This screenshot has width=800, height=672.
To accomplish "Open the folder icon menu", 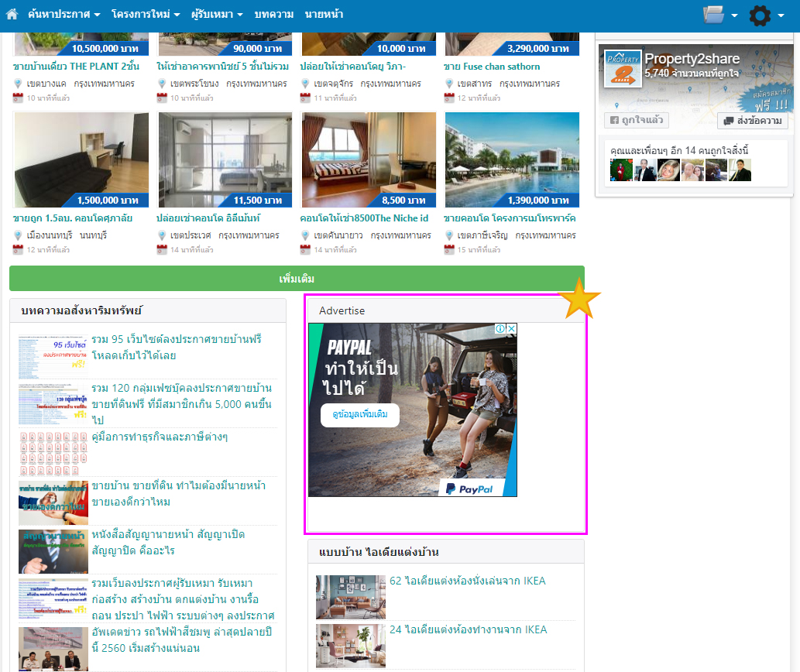I will pyautogui.click(x=719, y=15).
